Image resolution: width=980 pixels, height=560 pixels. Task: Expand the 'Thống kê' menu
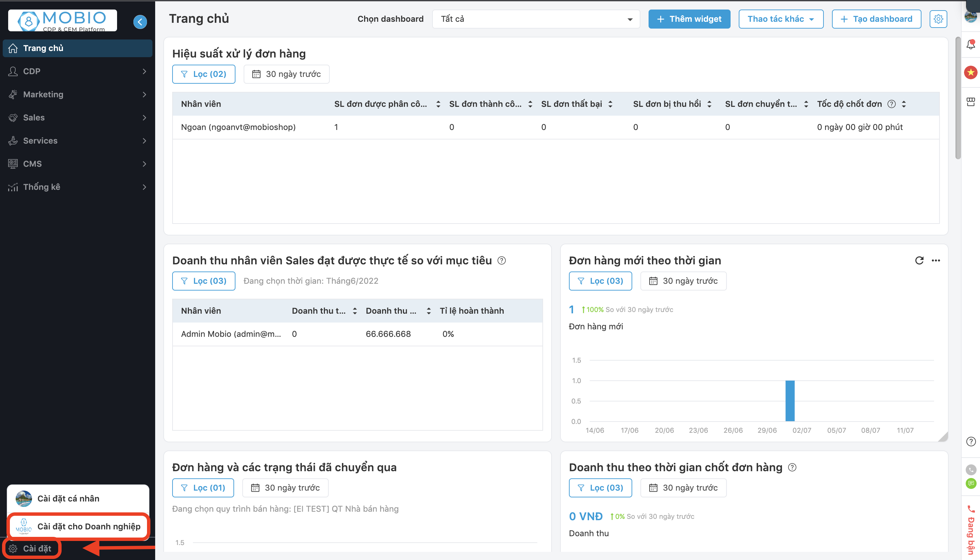(77, 187)
